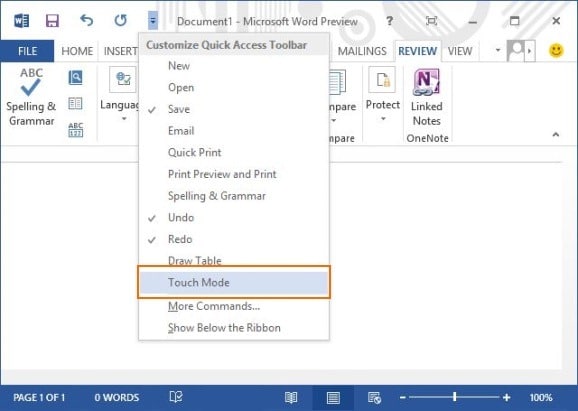Click the proofing errors book icon

176,397
